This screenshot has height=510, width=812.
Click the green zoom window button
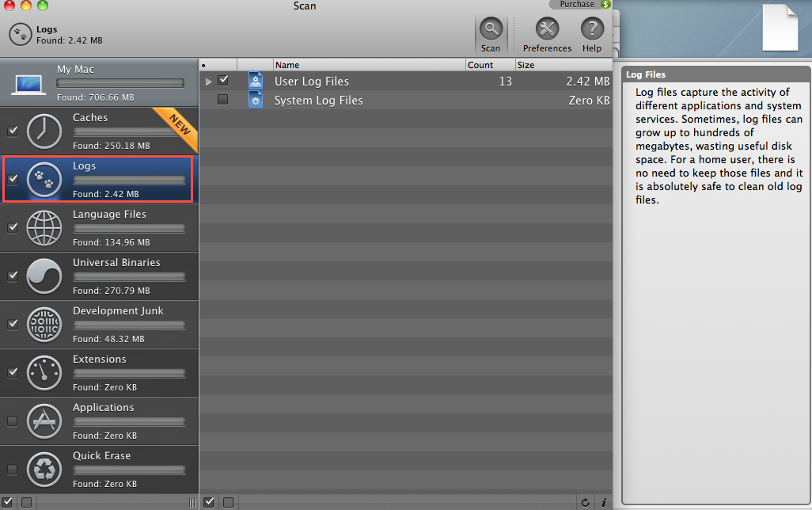click(43, 6)
